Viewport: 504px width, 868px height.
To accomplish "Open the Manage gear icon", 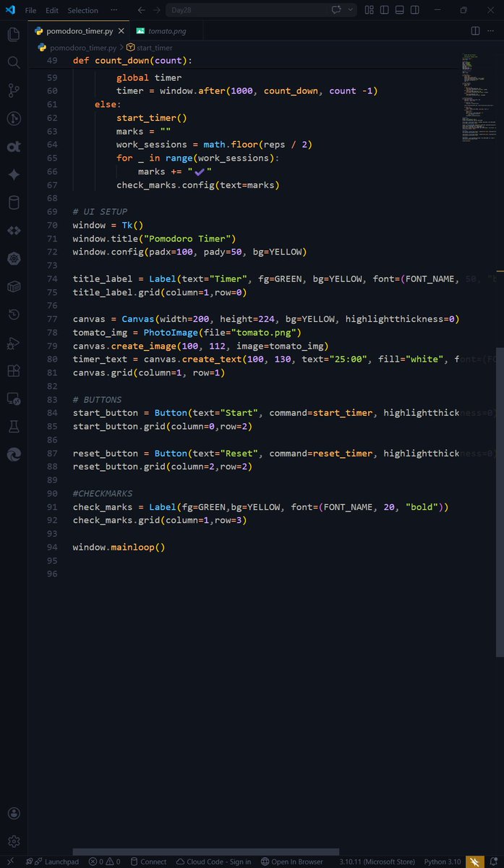I will [x=13, y=842].
